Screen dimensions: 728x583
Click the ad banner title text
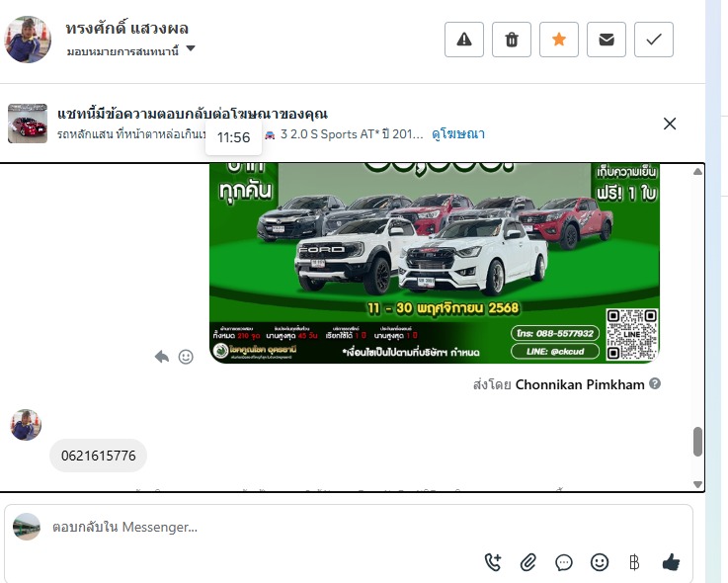point(193,114)
